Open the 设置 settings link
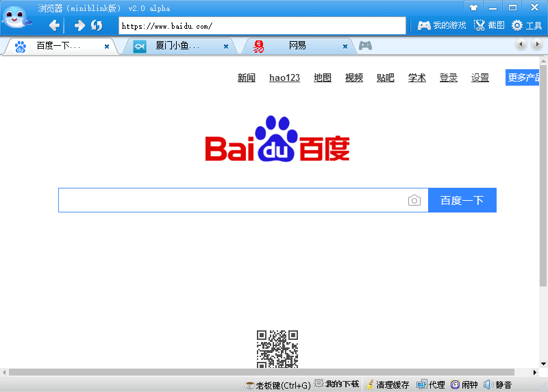Image resolution: width=548 pixels, height=392 pixels. coord(480,77)
